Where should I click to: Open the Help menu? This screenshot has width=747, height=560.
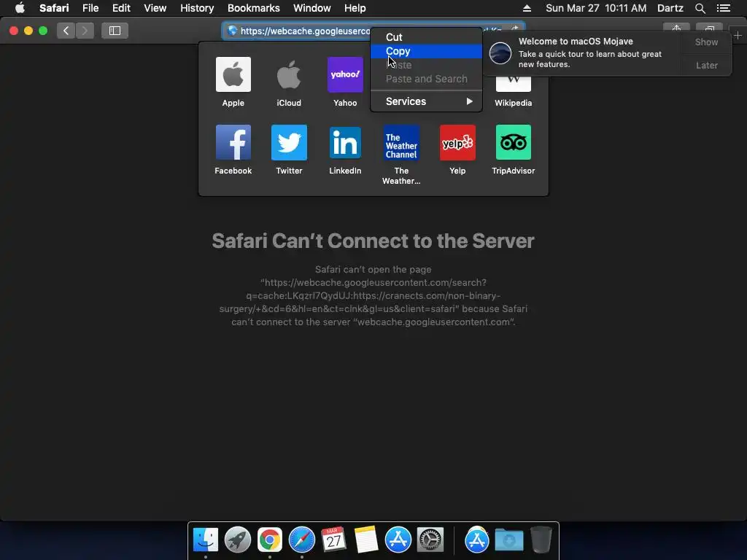[355, 8]
